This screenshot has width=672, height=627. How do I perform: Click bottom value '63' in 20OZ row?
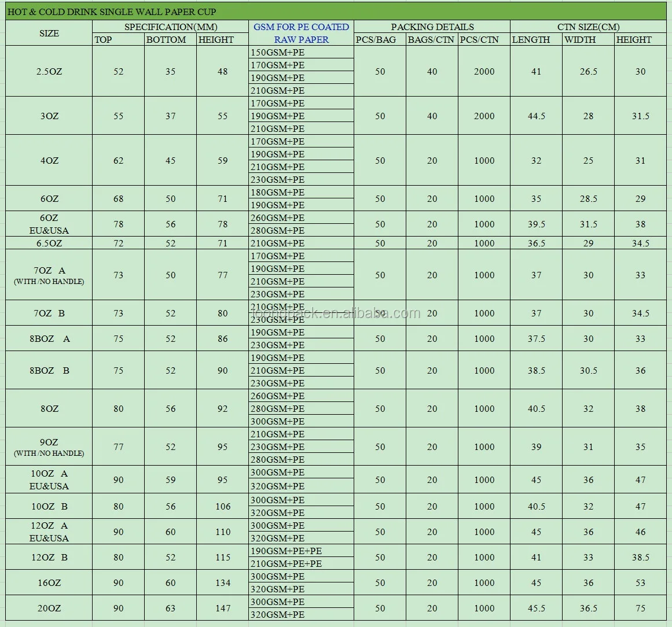tap(170, 608)
